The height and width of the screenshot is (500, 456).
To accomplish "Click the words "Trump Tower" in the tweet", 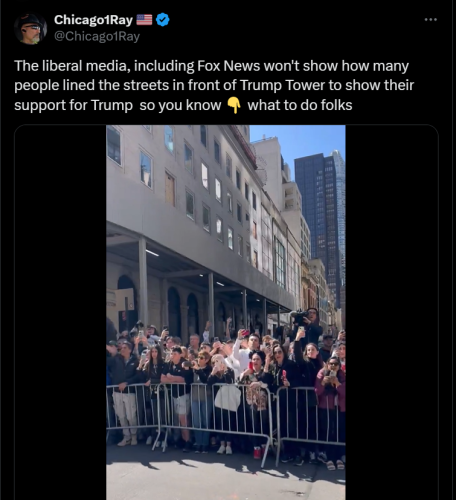I will click(x=282, y=86).
